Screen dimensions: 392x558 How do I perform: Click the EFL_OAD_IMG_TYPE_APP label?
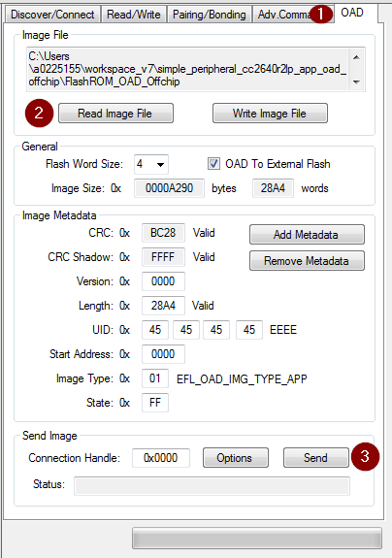(x=242, y=379)
